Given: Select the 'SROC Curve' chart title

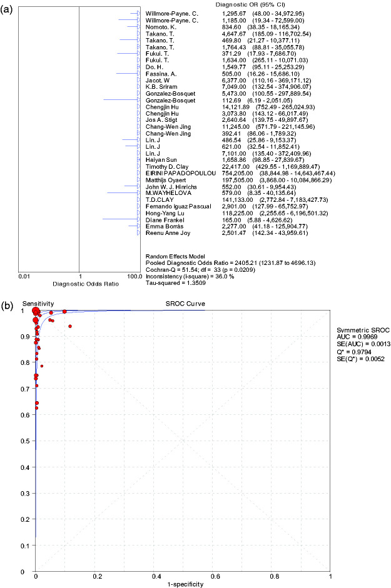Looking at the screenshot, I should pos(185,304).
